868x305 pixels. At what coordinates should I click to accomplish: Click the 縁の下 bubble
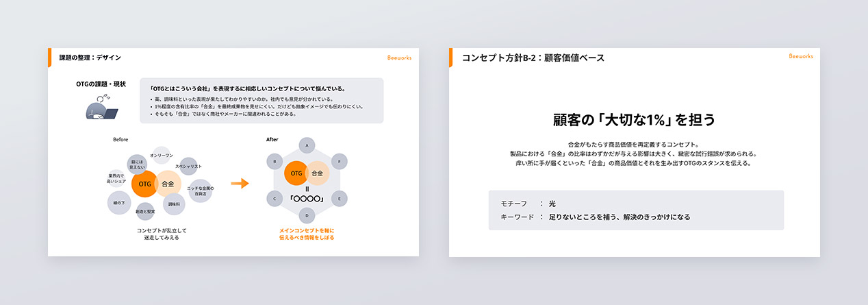point(119,203)
